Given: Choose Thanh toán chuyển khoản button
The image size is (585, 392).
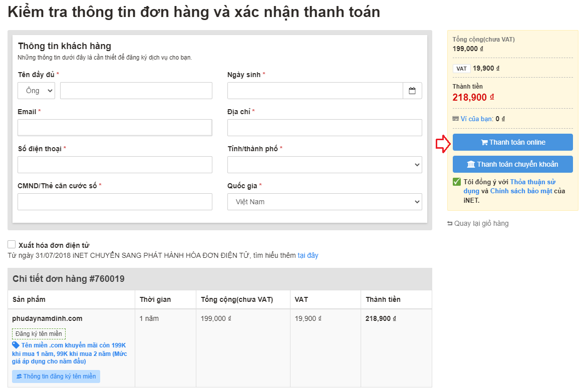Looking at the screenshot, I should 512,164.
